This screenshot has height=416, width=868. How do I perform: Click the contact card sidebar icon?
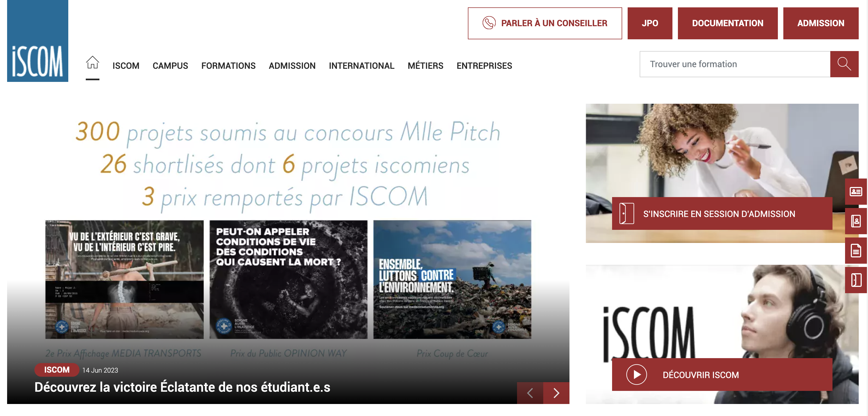(x=855, y=192)
